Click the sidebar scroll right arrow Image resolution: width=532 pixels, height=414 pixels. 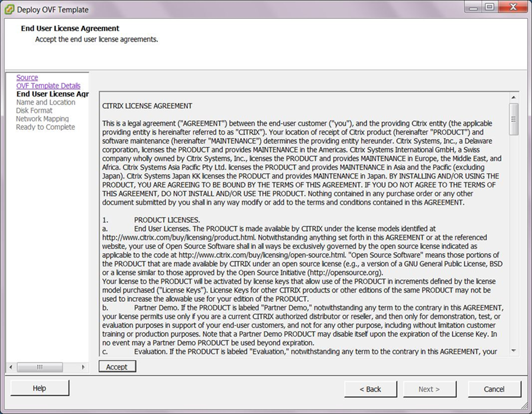click(83, 367)
